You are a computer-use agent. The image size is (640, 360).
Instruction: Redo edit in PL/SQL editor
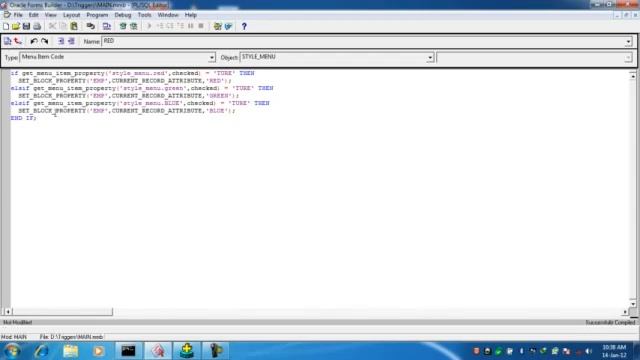pyautogui.click(x=44, y=41)
